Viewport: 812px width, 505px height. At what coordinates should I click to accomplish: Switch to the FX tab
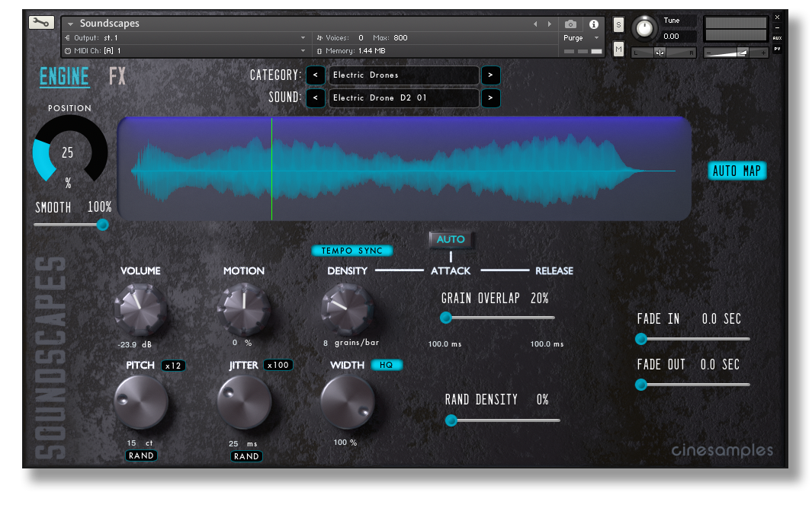(117, 76)
